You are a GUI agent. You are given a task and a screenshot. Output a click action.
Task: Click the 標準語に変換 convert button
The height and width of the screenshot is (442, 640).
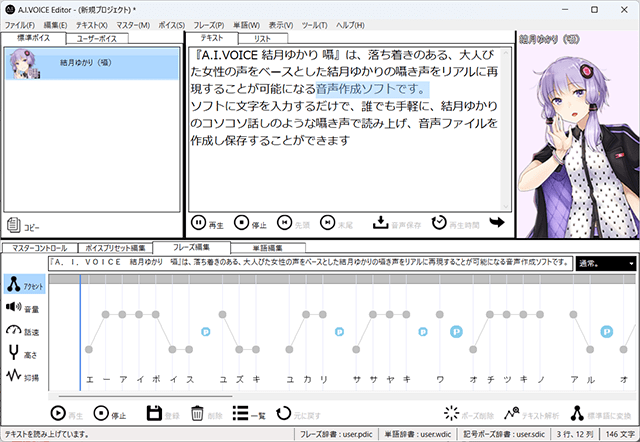[x=577, y=413]
